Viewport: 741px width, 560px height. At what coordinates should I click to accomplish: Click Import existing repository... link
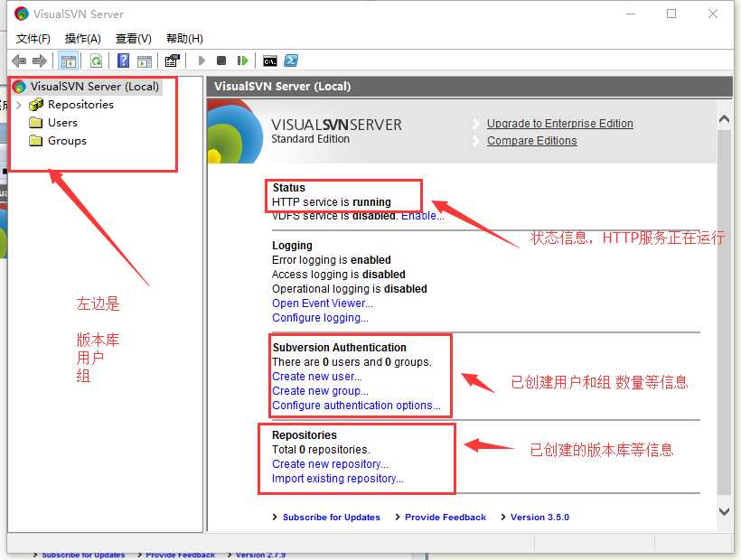(338, 479)
